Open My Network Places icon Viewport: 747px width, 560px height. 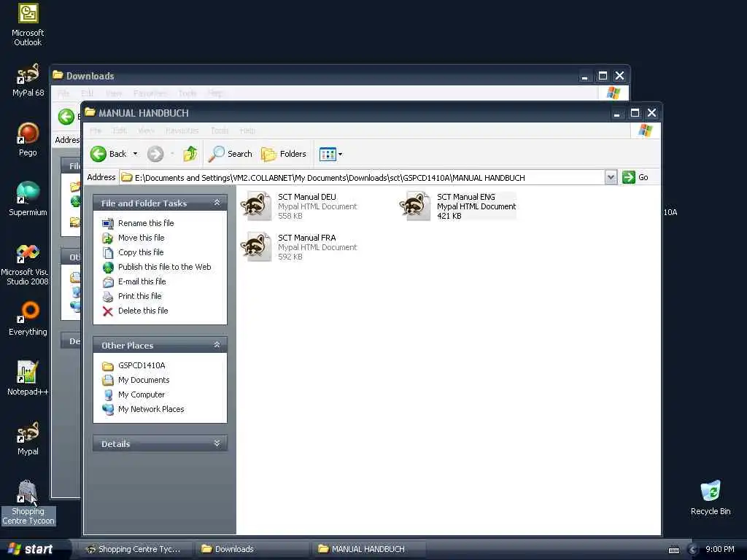coord(108,409)
